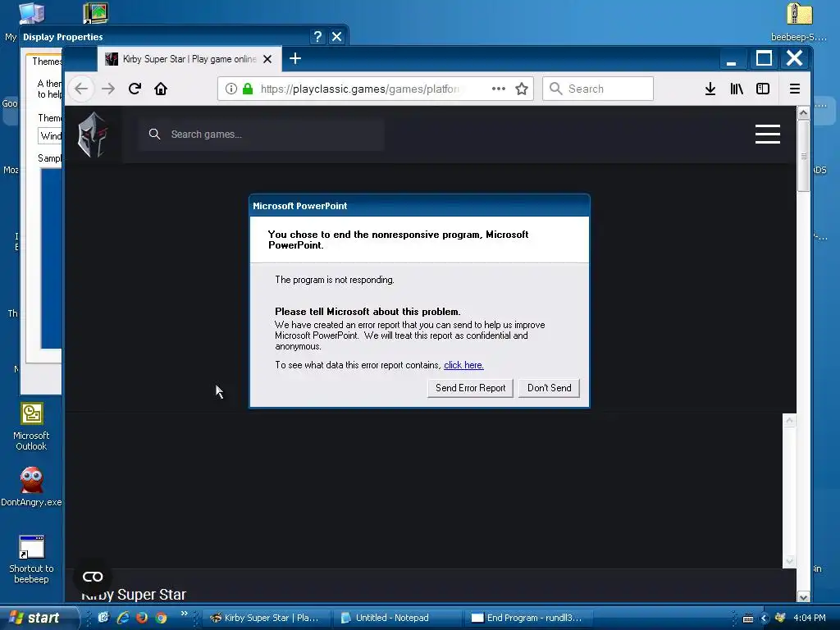Select DontAngry.exe desktop icon

click(x=32, y=486)
